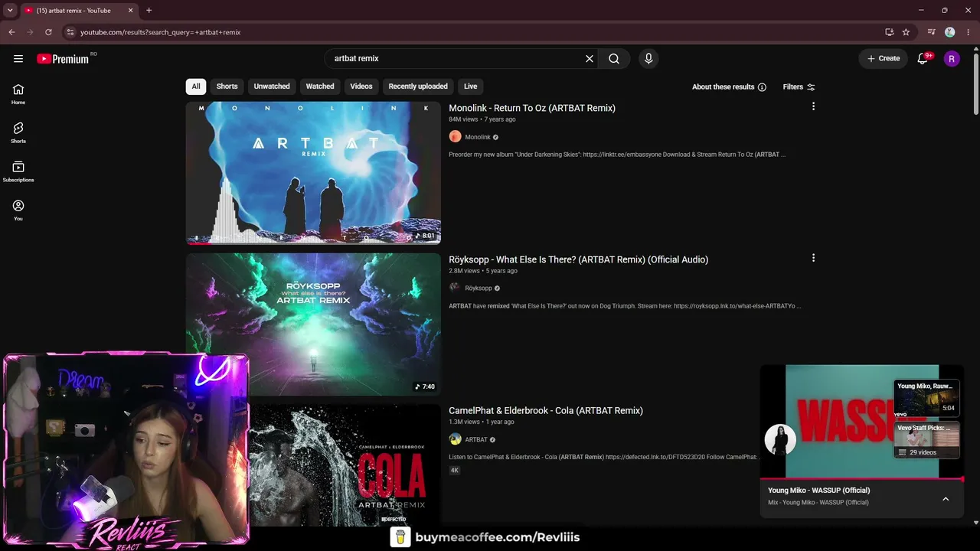Open the tab search dropdown arrow
The width and height of the screenshot is (980, 551).
[x=10, y=11]
